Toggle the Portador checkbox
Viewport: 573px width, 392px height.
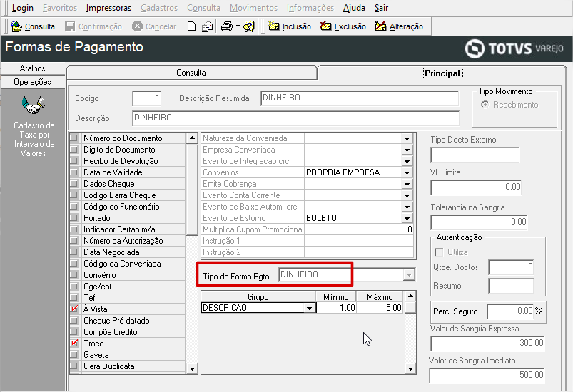[x=74, y=218]
